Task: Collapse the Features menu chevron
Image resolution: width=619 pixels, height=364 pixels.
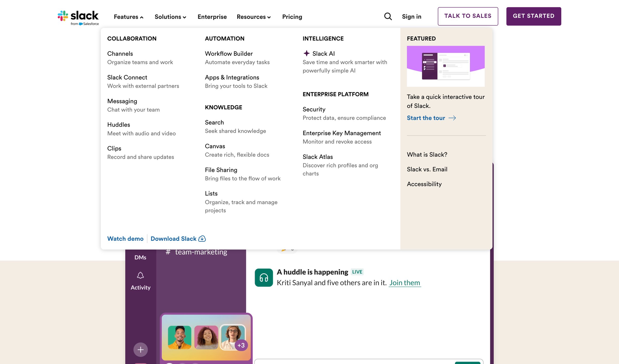Action: (142, 17)
